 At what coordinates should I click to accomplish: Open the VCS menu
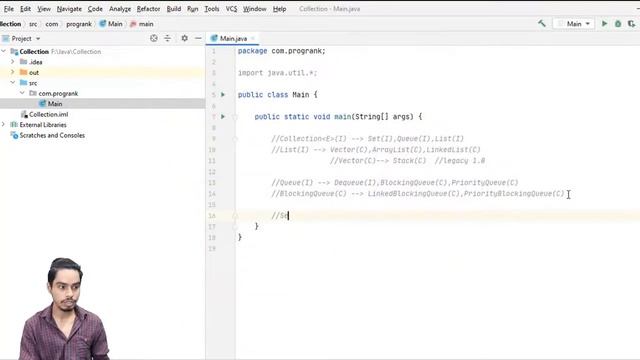(231, 9)
